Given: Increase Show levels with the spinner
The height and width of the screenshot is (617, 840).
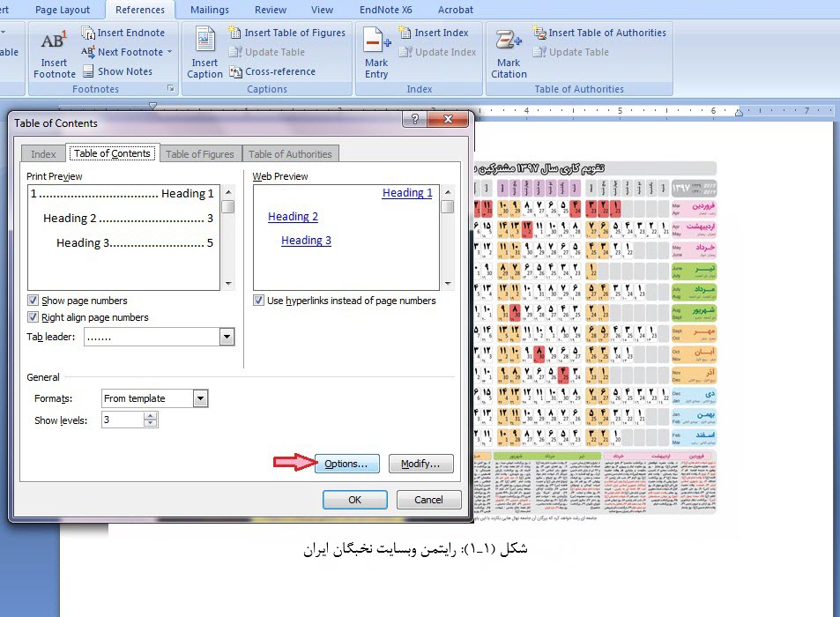Looking at the screenshot, I should coord(151,417).
